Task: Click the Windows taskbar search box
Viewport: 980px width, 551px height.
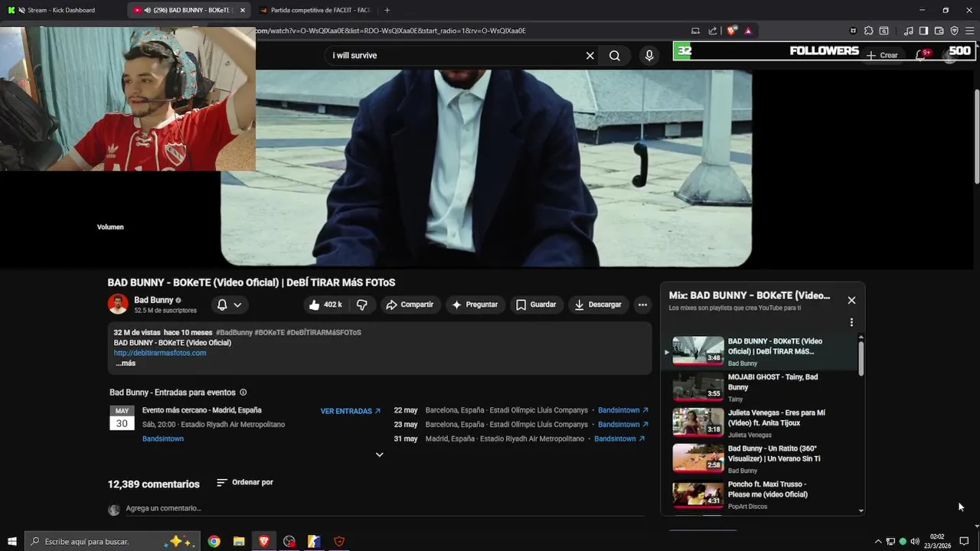Action: [113, 541]
